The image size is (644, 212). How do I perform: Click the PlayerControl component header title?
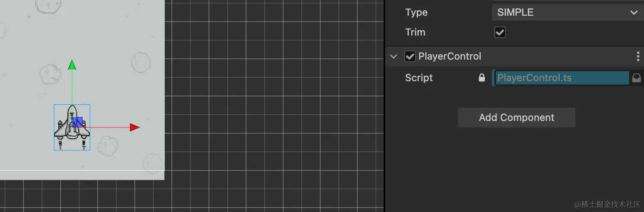[x=450, y=56]
